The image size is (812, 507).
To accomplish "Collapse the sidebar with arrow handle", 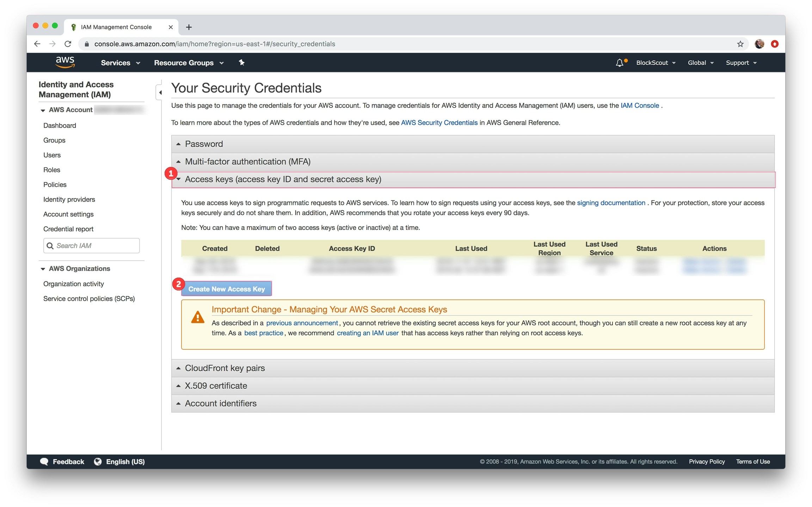I will coord(160,93).
